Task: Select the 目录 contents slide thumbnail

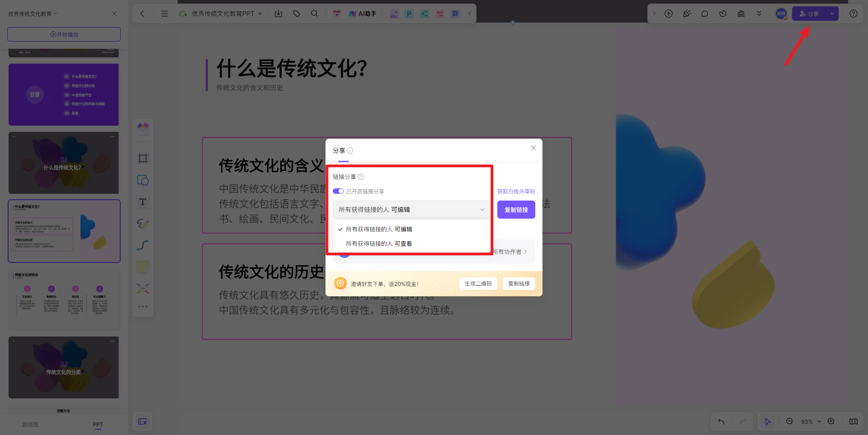Action: (x=64, y=94)
